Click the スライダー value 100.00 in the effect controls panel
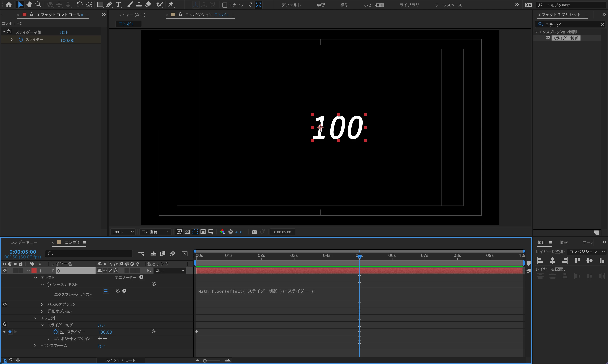 click(67, 41)
